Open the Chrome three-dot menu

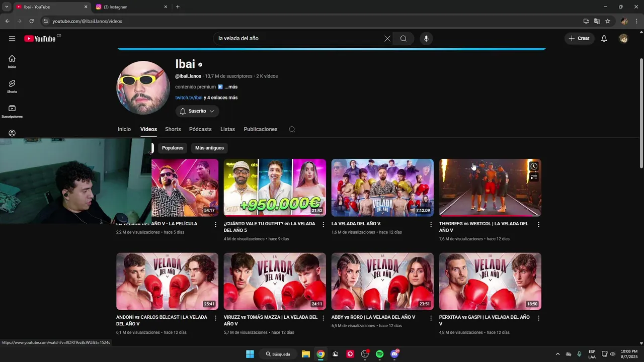pos(636,21)
